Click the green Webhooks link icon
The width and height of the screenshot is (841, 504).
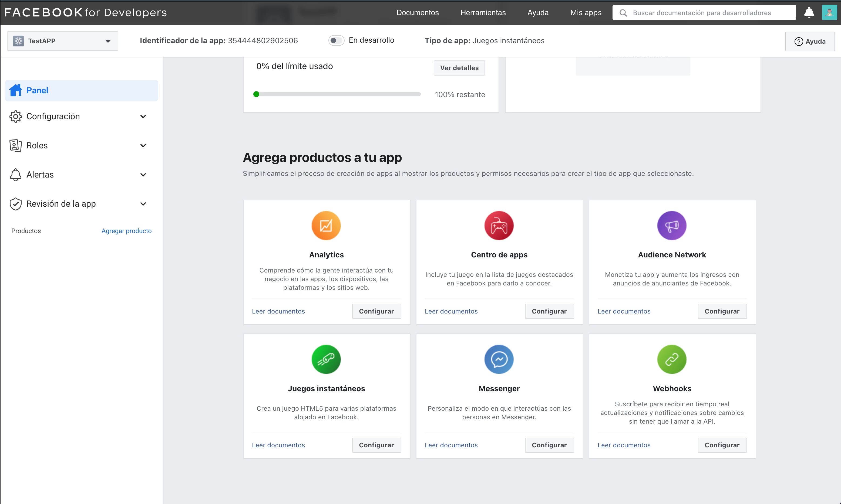[671, 359]
